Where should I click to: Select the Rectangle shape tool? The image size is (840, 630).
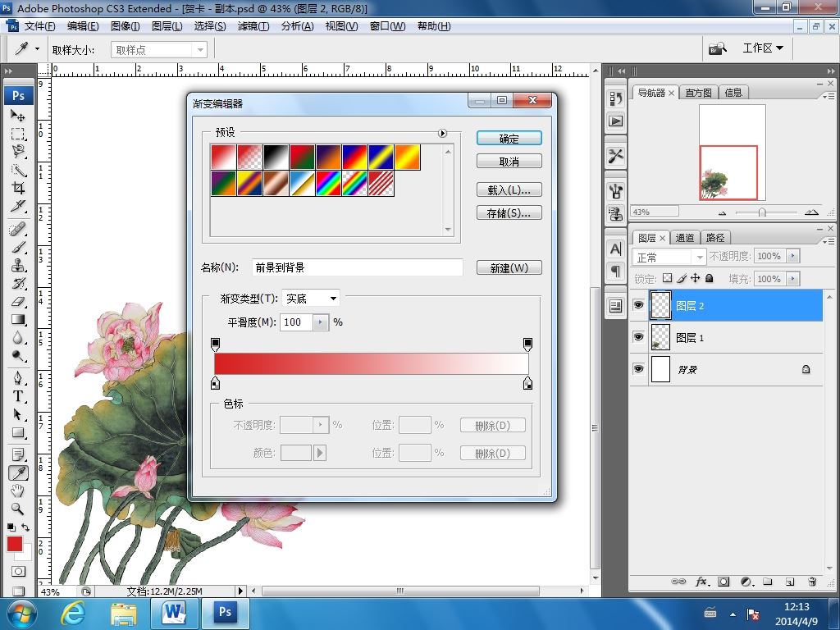coord(18,433)
